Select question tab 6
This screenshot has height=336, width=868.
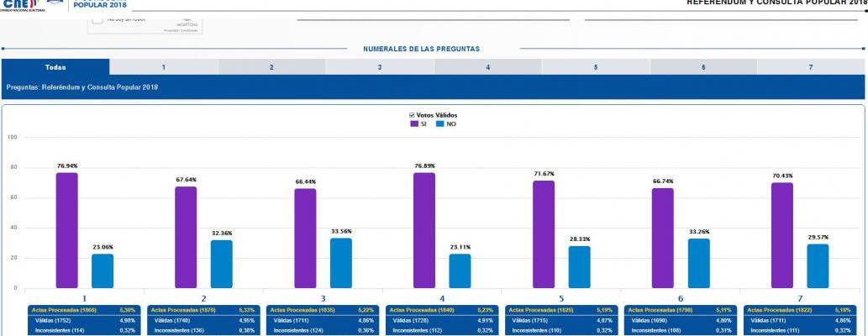pyautogui.click(x=703, y=66)
